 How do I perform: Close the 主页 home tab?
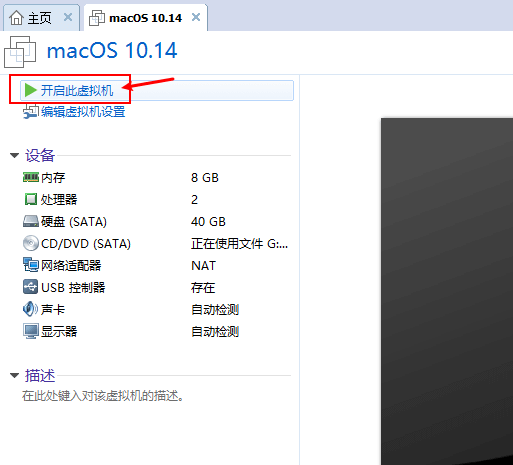click(x=68, y=17)
